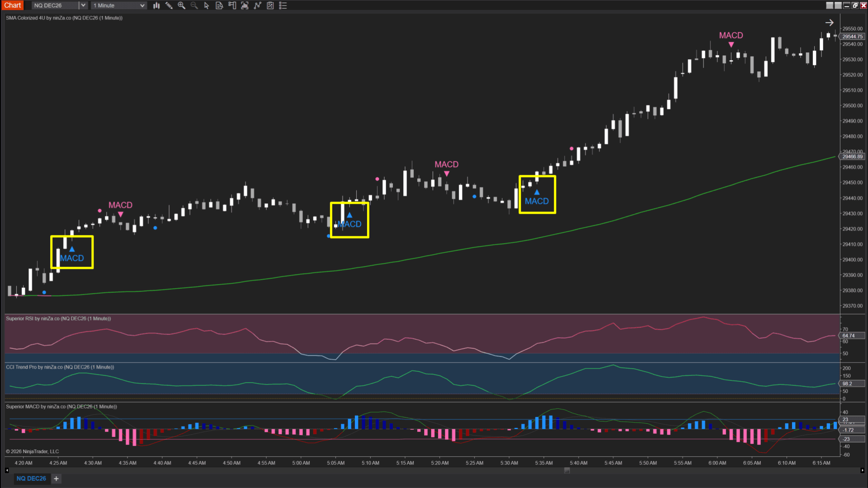
Task: Click the orange Chart window label
Action: (x=13, y=5)
